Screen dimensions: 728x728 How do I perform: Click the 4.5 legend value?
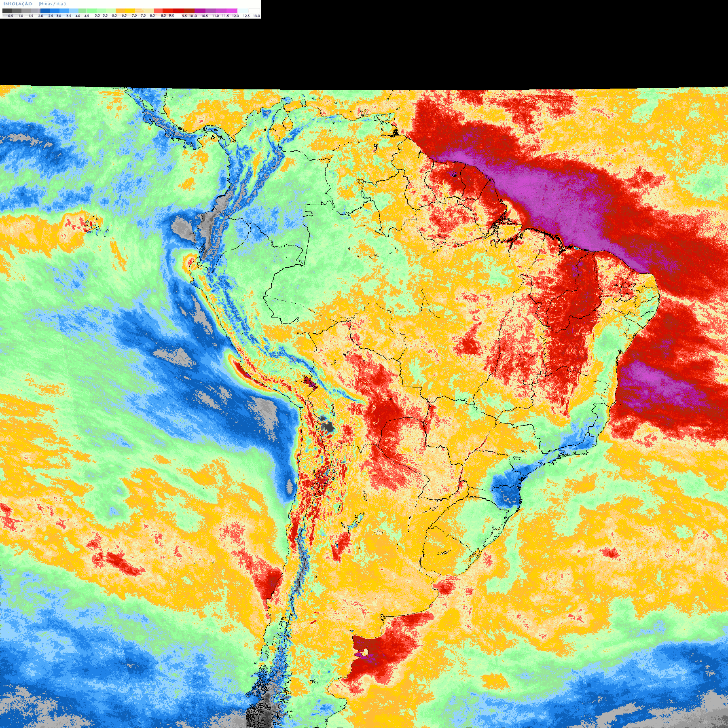[x=87, y=16]
